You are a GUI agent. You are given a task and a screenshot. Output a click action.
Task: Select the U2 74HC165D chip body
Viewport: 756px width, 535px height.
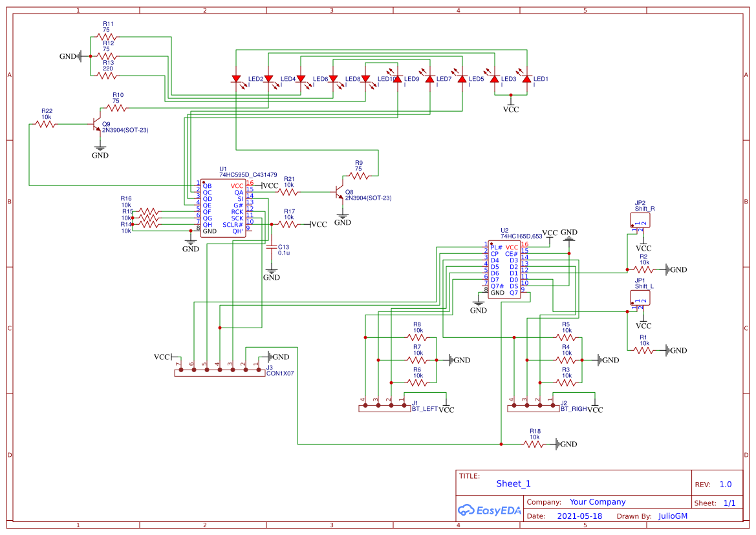click(504, 269)
